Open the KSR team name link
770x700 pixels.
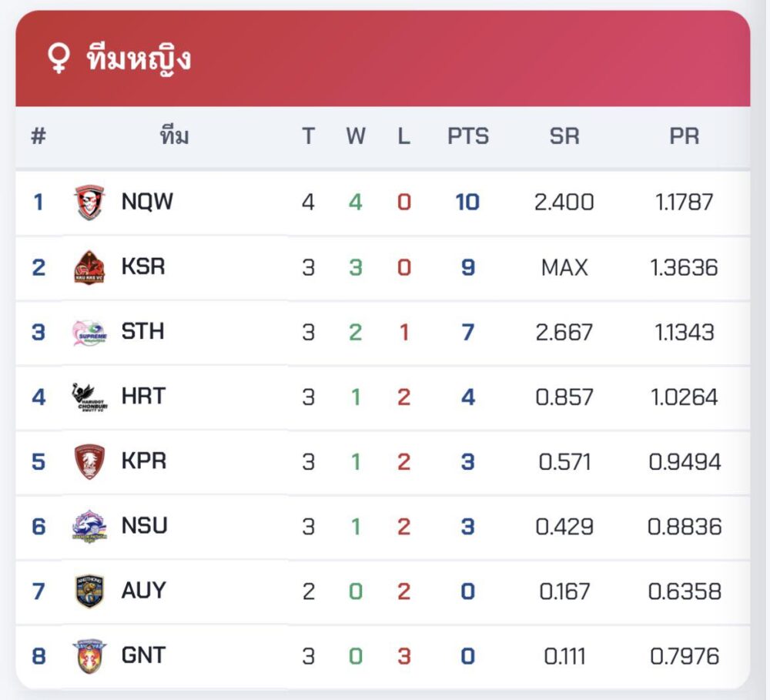(143, 266)
